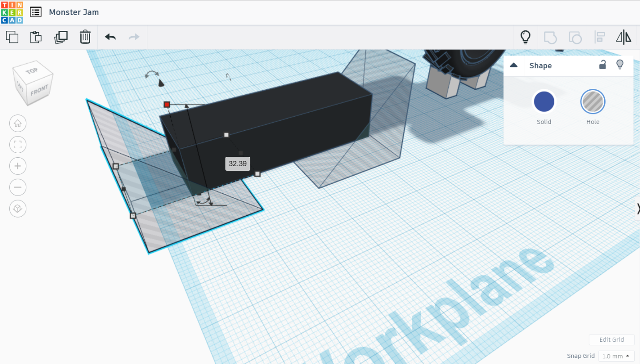Redo the last undone action

click(134, 37)
